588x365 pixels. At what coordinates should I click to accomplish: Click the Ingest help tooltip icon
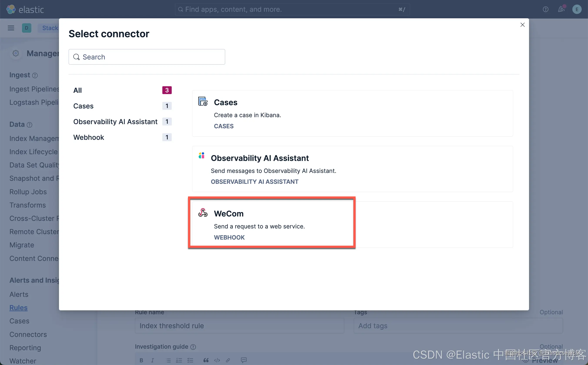[x=35, y=76]
